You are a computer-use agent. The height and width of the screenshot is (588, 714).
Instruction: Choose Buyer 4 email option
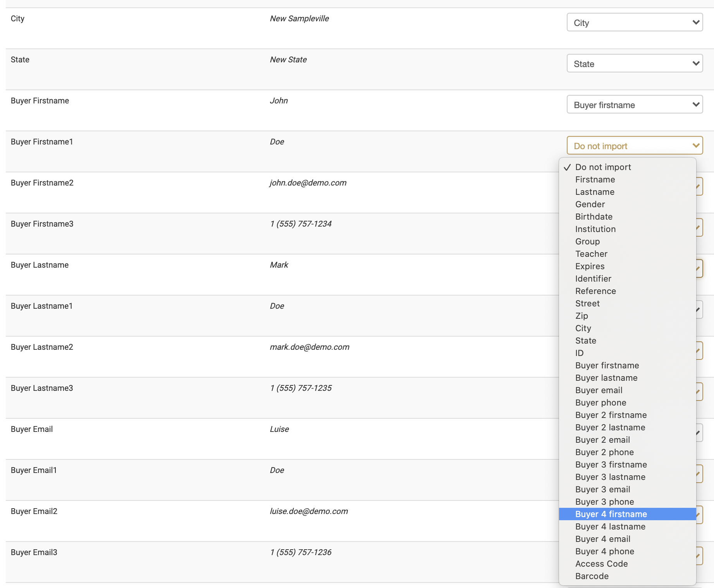(628, 539)
